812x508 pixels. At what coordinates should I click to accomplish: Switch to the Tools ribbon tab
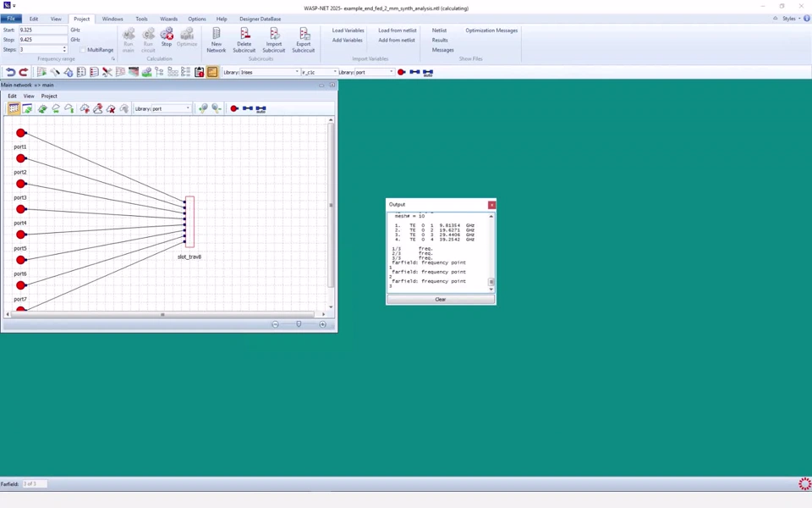pyautogui.click(x=141, y=19)
